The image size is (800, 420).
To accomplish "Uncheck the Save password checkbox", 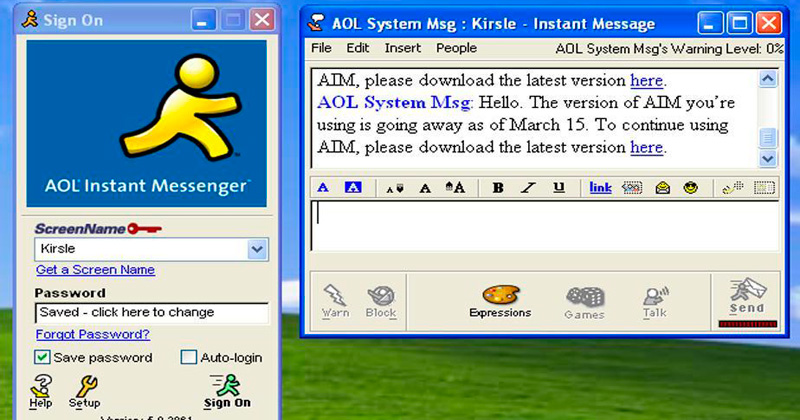I will [43, 357].
